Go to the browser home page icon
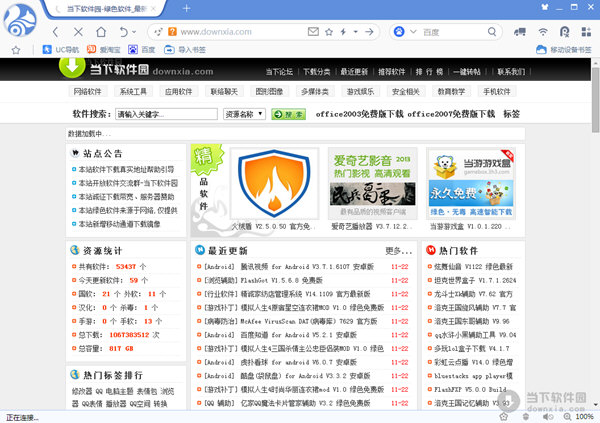The height and width of the screenshot is (423, 600). coord(101,32)
